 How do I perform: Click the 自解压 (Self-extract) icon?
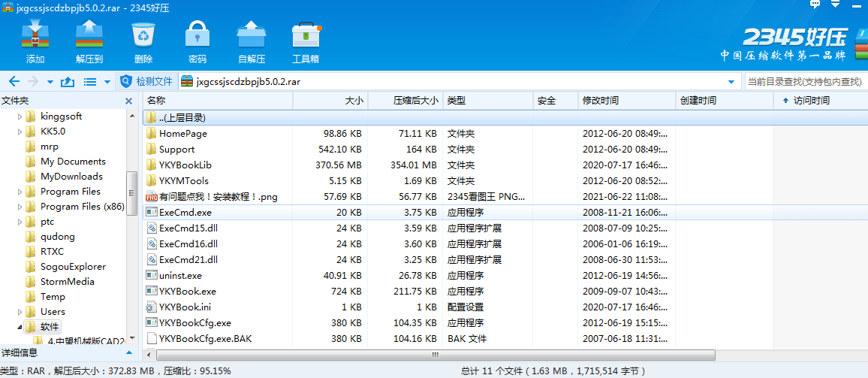(x=252, y=35)
